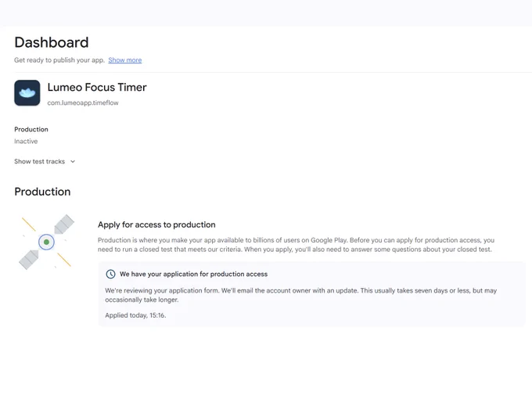Click the reviewing your application form message
The image size is (532, 406).
point(301,295)
